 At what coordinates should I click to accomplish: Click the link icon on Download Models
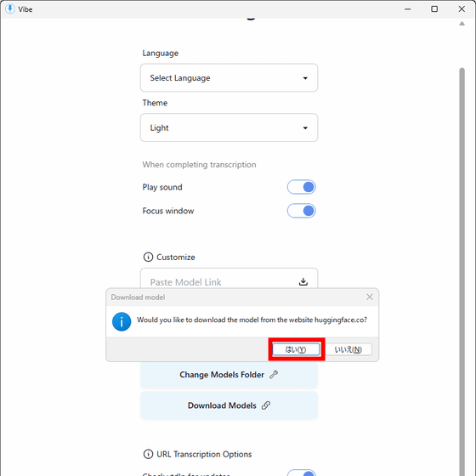[x=266, y=405]
